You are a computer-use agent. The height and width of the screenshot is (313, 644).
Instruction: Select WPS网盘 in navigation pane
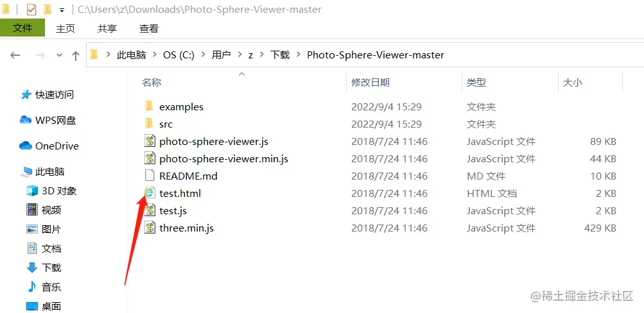click(56, 120)
